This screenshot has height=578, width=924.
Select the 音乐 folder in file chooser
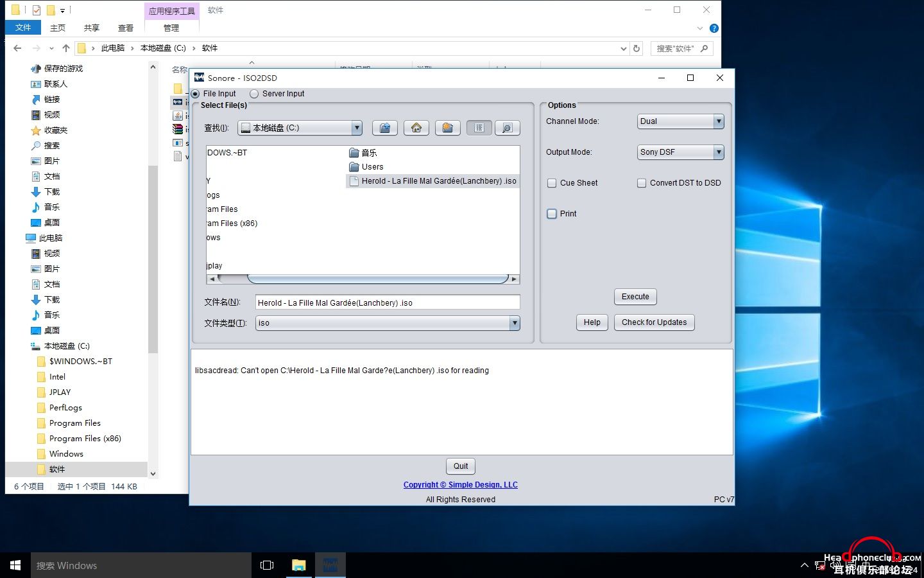(x=363, y=153)
